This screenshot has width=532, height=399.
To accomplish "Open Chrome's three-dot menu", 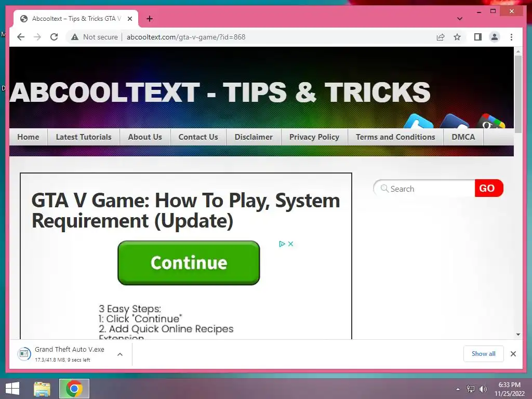I will [x=511, y=37].
